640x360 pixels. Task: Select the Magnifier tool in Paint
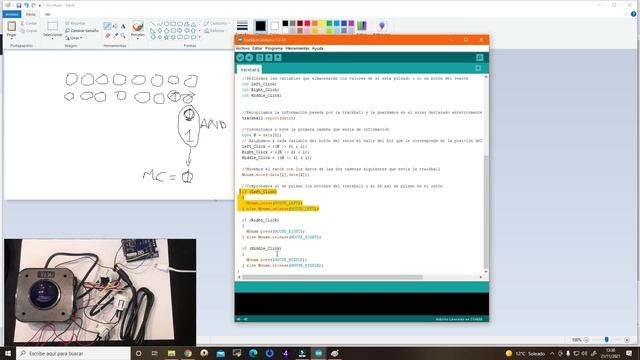click(123, 36)
